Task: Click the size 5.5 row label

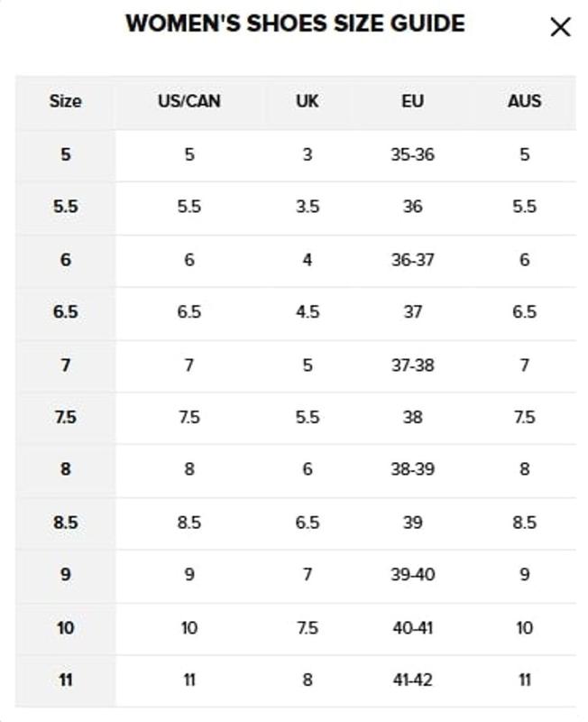Action: [x=65, y=207]
